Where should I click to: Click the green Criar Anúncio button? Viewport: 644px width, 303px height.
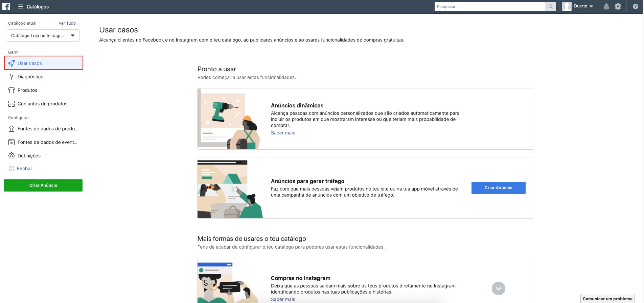point(43,185)
